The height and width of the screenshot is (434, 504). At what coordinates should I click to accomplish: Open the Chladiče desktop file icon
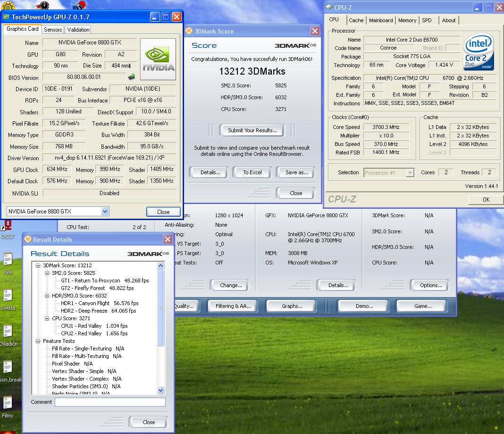pyautogui.click(x=8, y=335)
